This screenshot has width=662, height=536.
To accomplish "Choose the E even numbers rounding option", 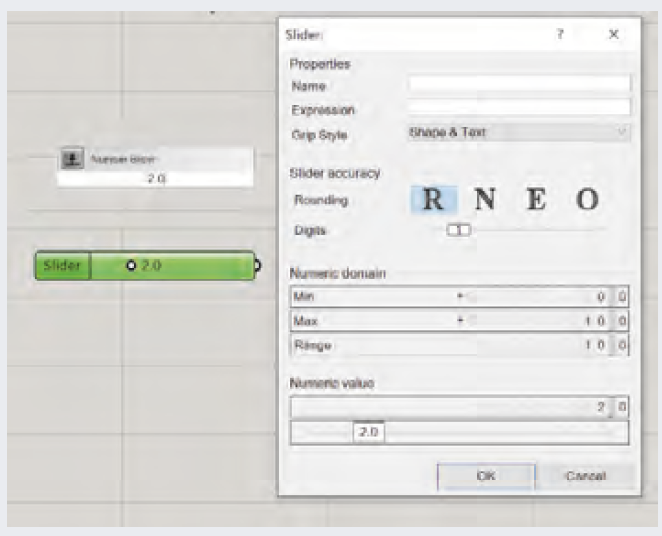I will pyautogui.click(x=536, y=199).
